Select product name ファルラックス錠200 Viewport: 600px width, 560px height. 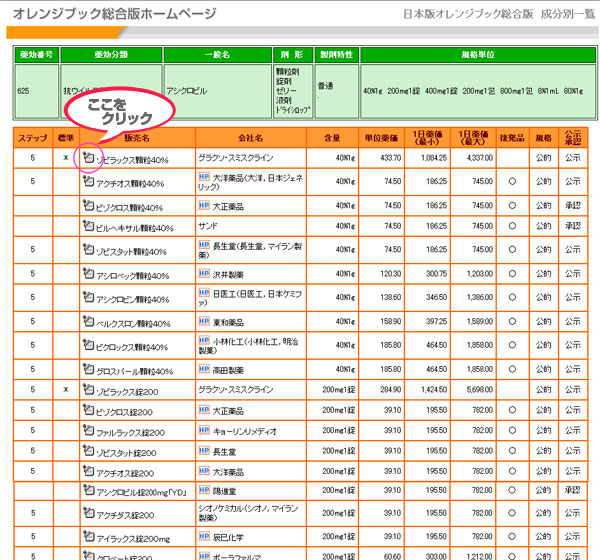click(x=130, y=432)
